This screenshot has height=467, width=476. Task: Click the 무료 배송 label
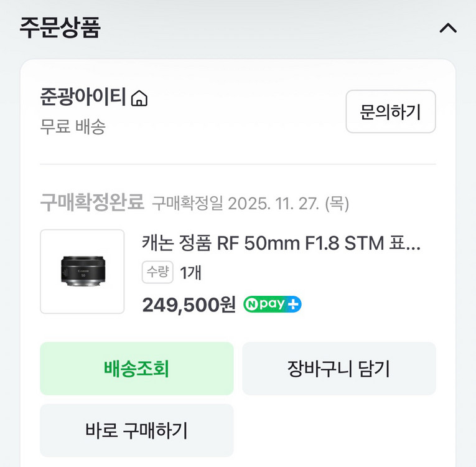tap(73, 127)
